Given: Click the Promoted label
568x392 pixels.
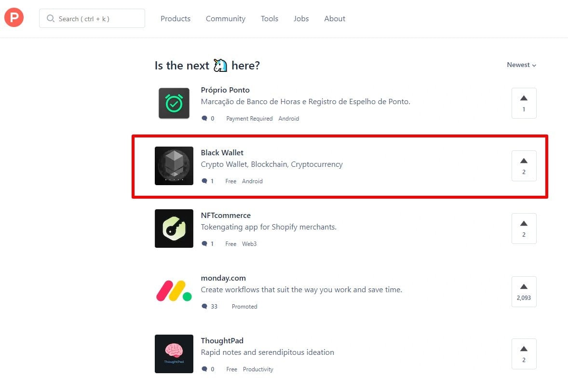Looking at the screenshot, I should 244,307.
